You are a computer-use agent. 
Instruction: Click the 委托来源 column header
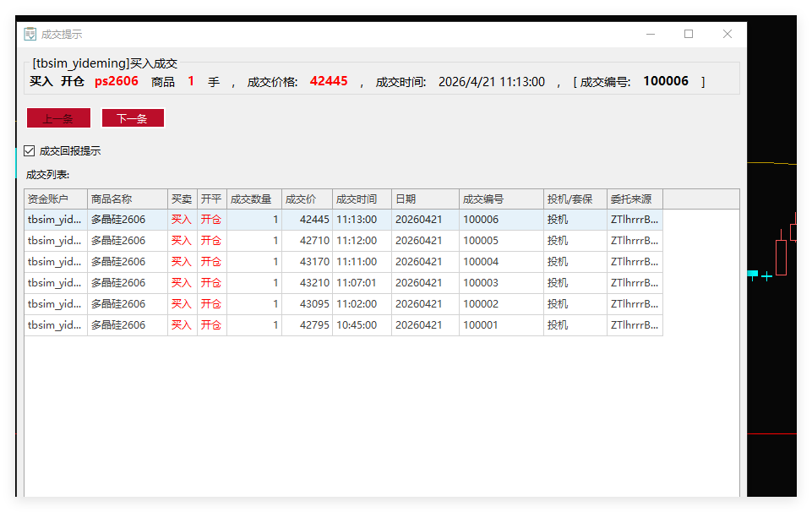click(634, 199)
